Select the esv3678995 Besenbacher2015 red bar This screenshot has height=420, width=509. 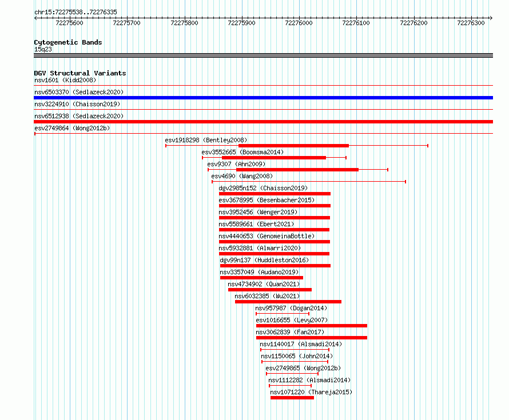pyautogui.click(x=275, y=206)
